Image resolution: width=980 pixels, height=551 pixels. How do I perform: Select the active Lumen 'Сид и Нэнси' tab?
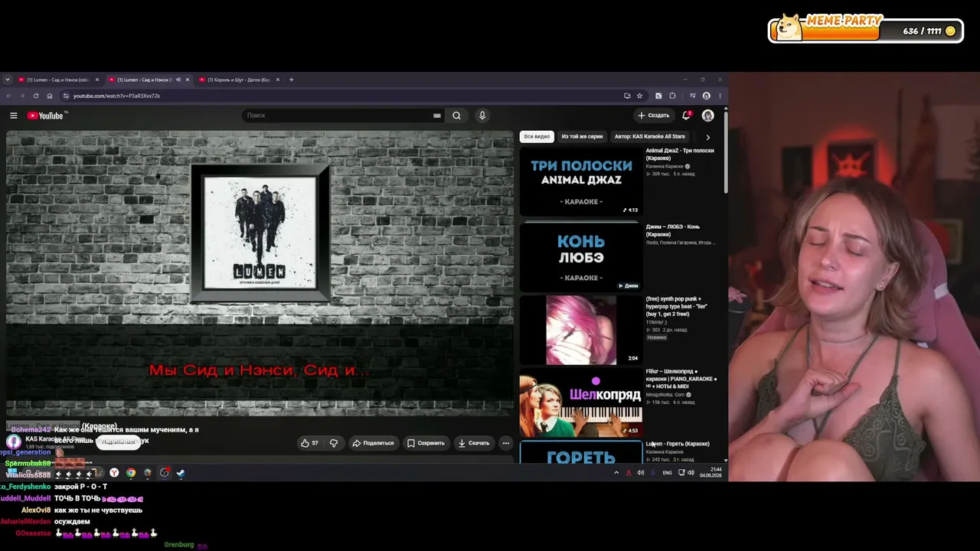coord(149,80)
